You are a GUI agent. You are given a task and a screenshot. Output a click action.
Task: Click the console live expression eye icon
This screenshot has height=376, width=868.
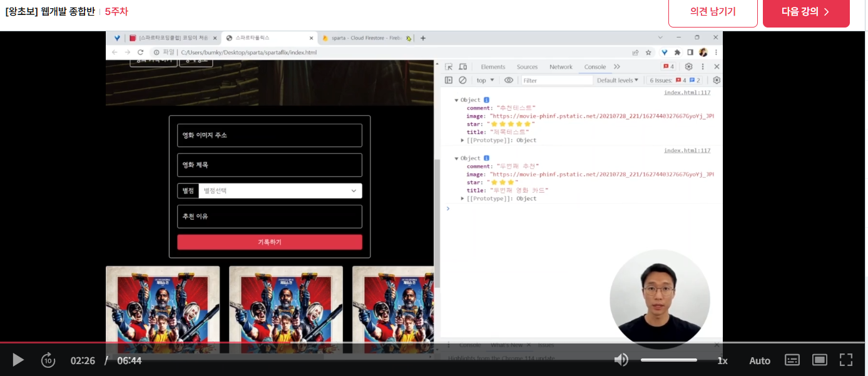pos(509,80)
